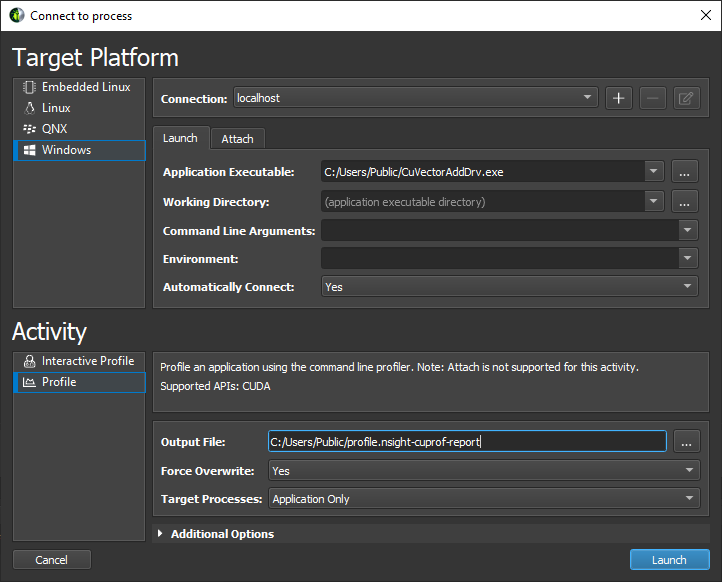Remove the connection using minus button
Screen dimensions: 722x582
click(652, 98)
